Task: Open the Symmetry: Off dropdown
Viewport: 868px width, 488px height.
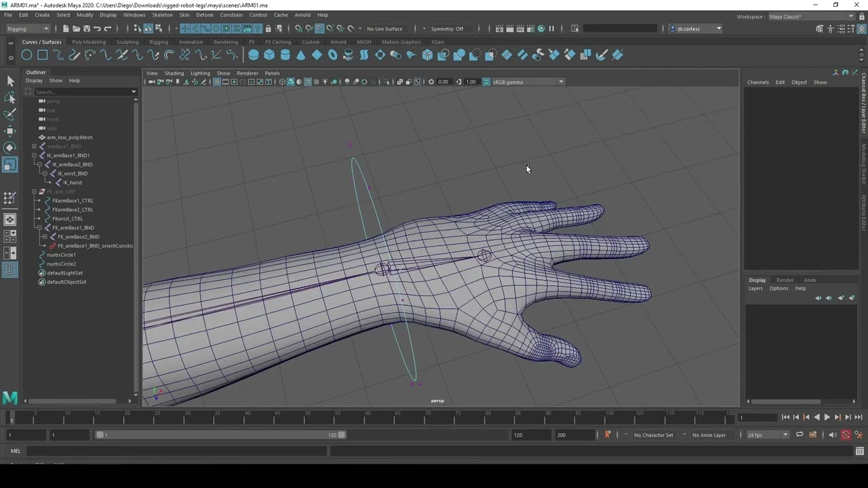Action: tap(447, 28)
